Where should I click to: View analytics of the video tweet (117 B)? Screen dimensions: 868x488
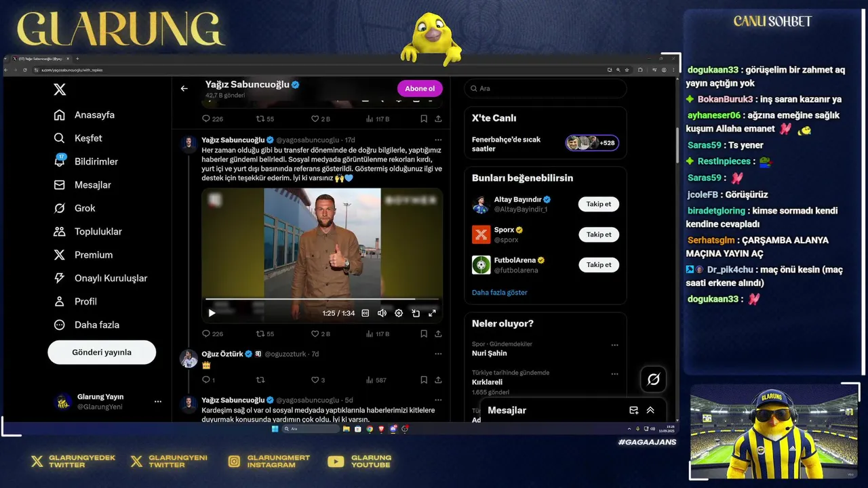coord(378,333)
